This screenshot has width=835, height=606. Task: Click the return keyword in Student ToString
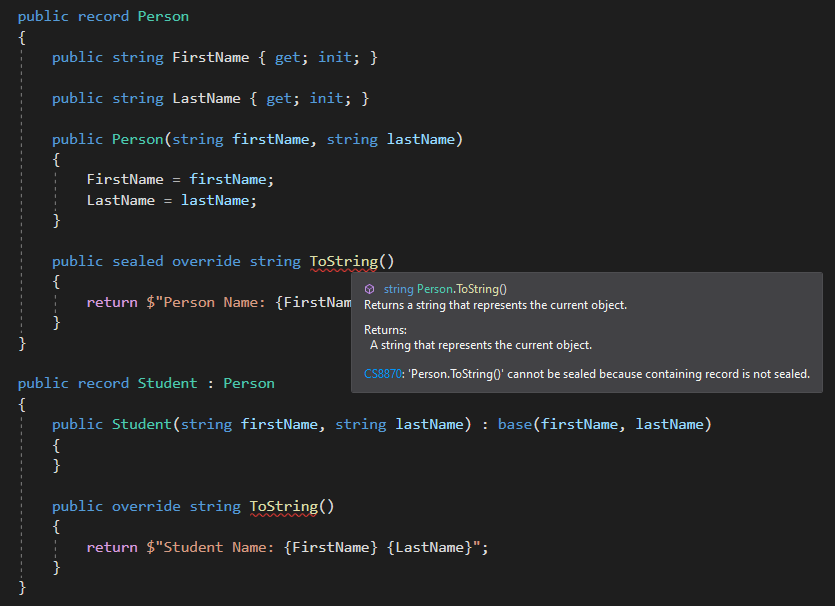click(112, 547)
